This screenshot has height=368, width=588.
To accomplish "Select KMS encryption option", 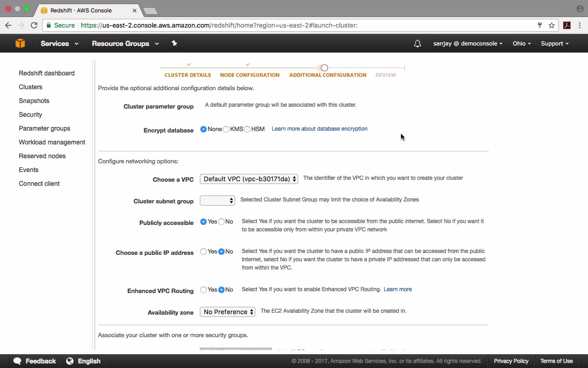I will [x=226, y=129].
